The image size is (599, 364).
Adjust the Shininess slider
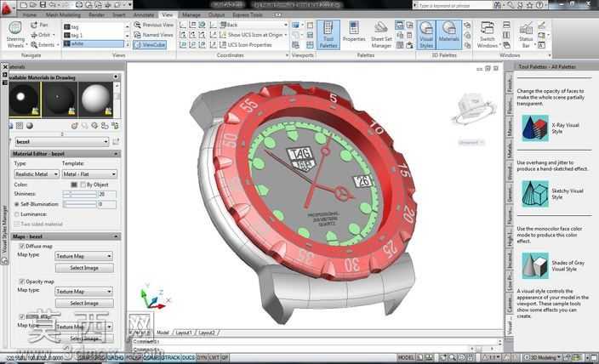(x=80, y=195)
